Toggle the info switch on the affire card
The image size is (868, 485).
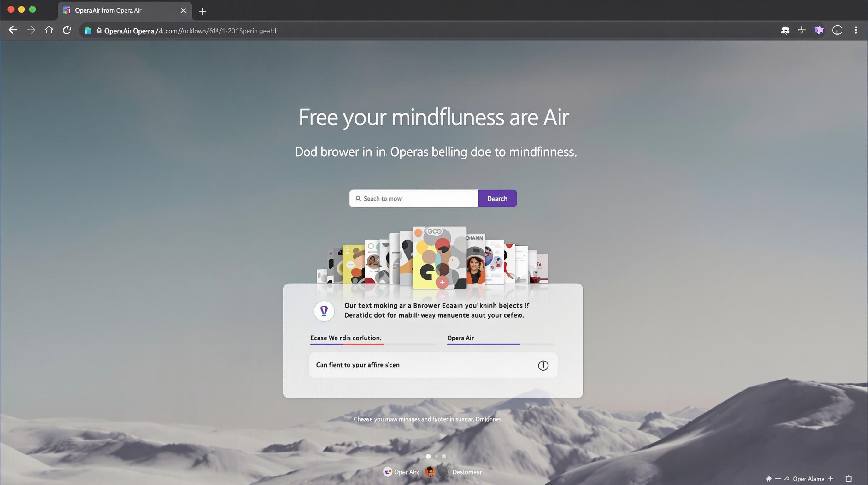pos(543,365)
